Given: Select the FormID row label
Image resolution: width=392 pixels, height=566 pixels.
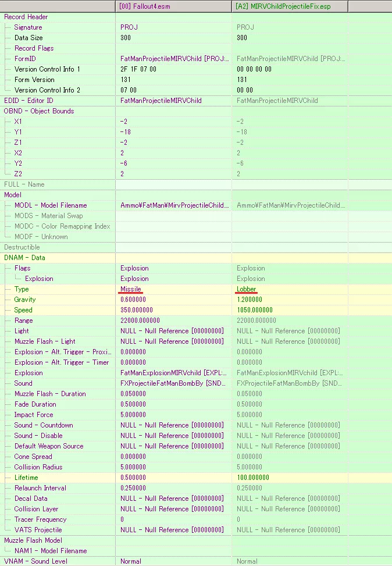Looking at the screenshot, I should (25, 59).
